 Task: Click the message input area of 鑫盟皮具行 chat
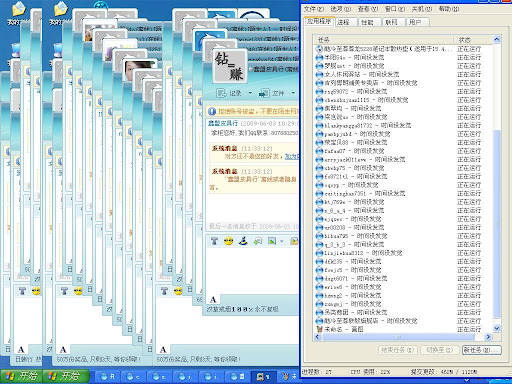tap(252, 270)
